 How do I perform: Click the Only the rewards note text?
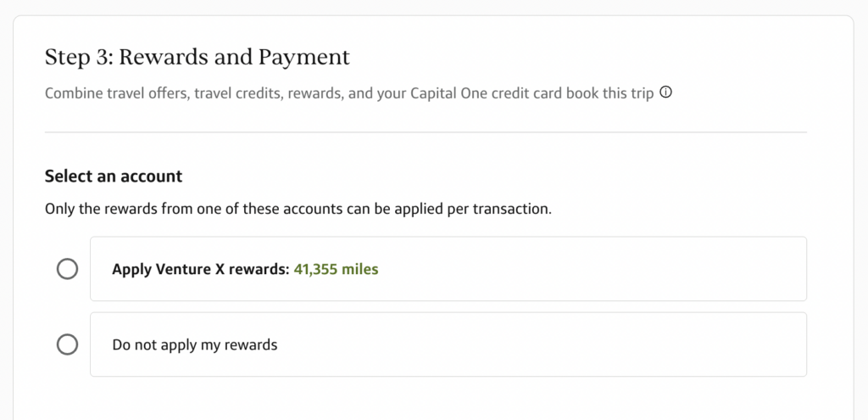tap(298, 208)
